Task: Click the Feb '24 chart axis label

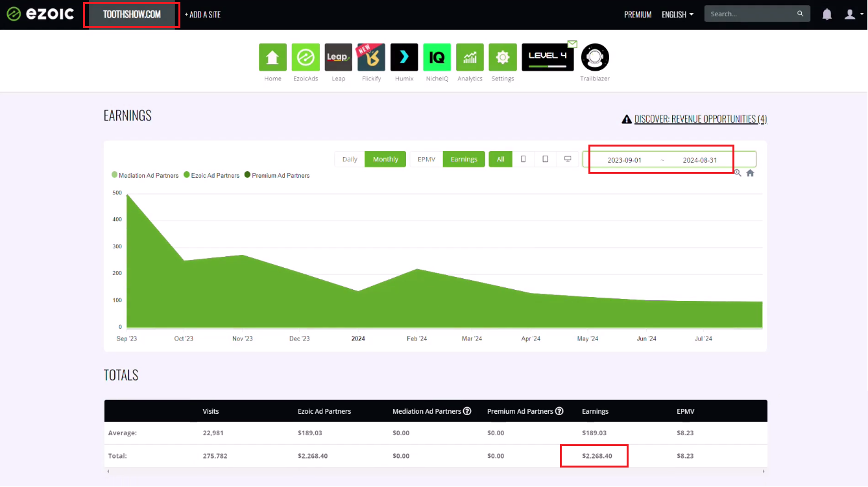Action: tap(416, 339)
